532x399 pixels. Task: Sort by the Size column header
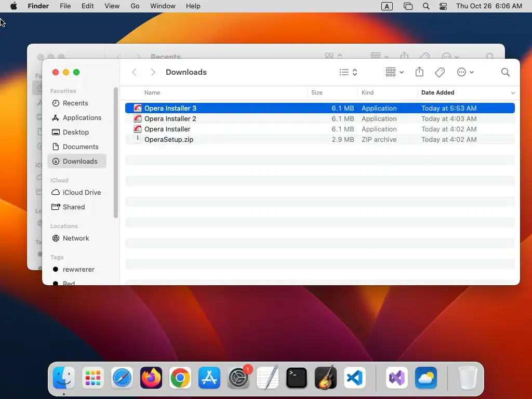pos(316,92)
